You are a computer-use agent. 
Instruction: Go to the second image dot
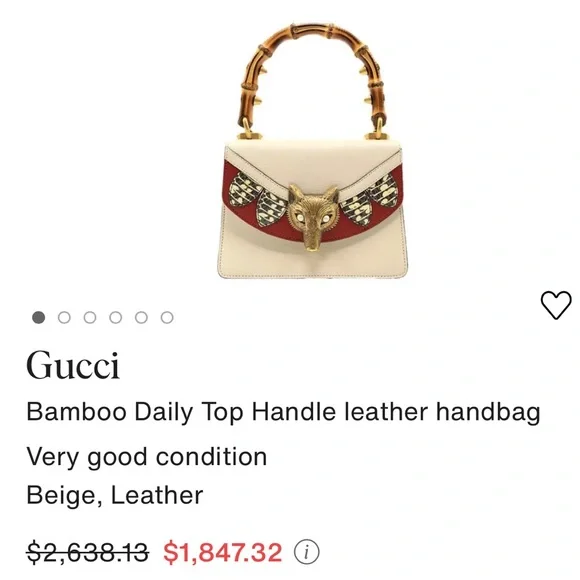(64, 317)
